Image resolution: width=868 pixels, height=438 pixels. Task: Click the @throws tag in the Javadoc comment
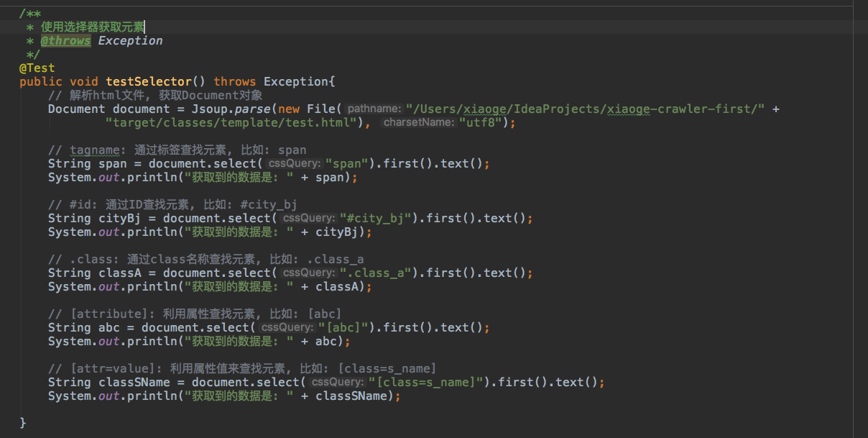coord(65,40)
